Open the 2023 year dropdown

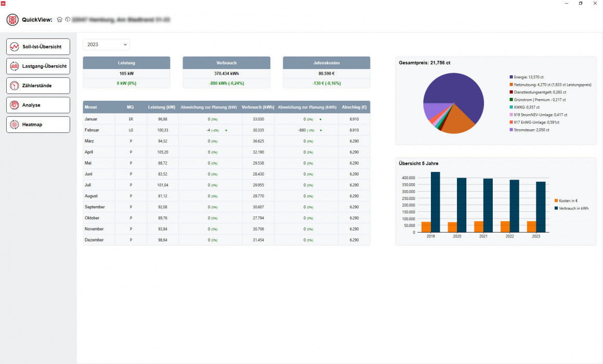(107, 45)
